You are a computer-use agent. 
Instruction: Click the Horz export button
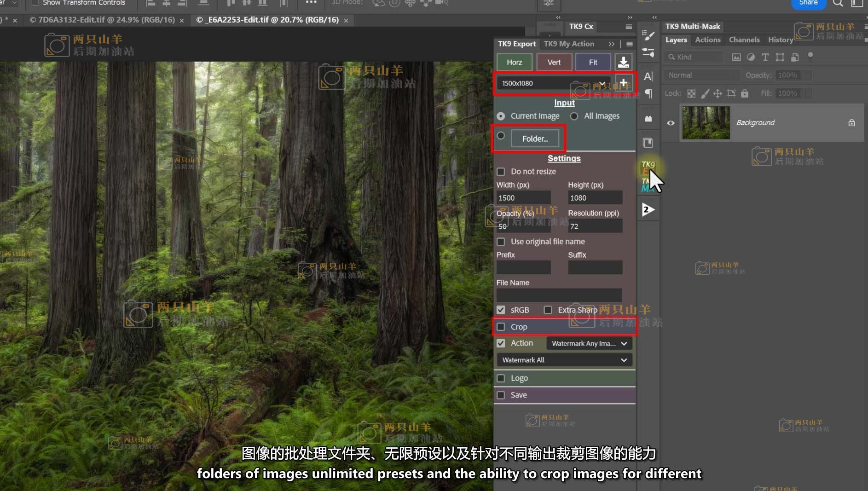(514, 62)
